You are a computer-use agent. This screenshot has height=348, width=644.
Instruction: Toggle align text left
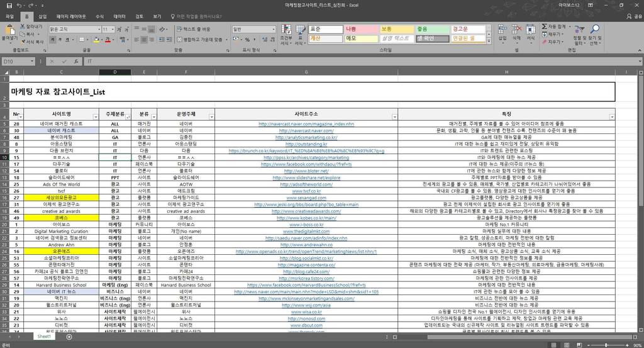(x=136, y=40)
